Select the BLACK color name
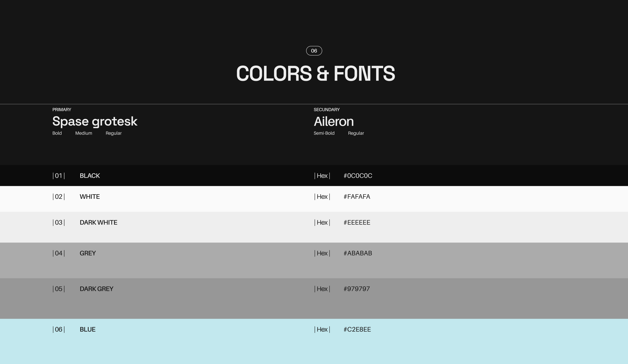This screenshot has width=628, height=364. pos(90,176)
